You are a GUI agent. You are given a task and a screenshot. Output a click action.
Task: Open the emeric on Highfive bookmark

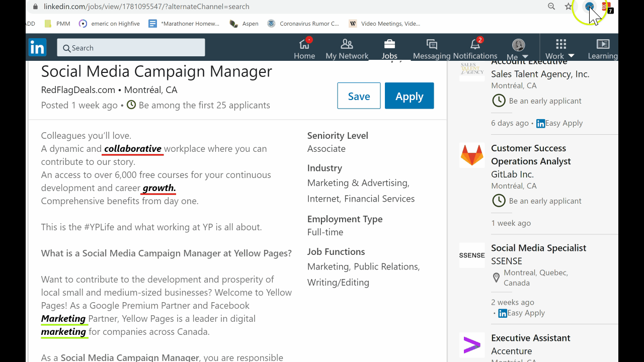[x=109, y=24]
